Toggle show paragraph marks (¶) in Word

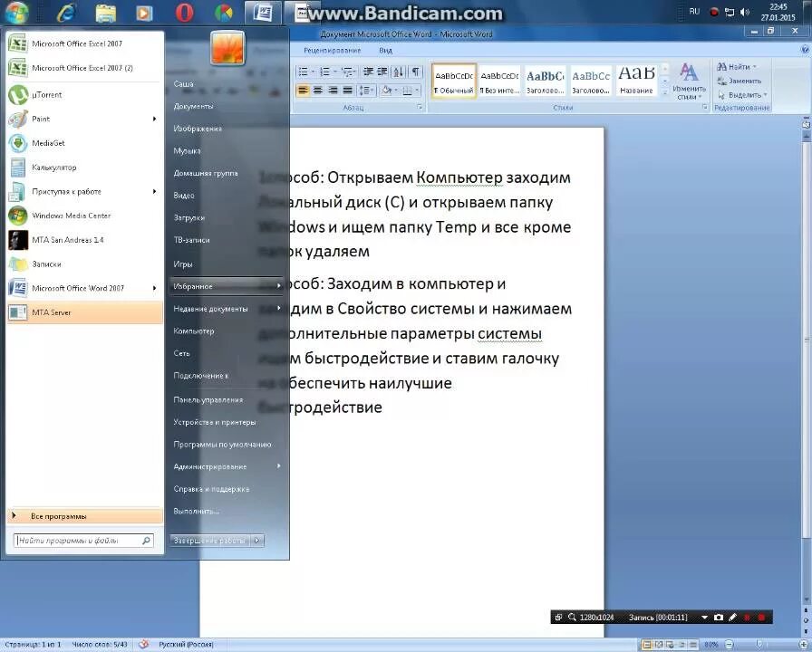click(415, 72)
